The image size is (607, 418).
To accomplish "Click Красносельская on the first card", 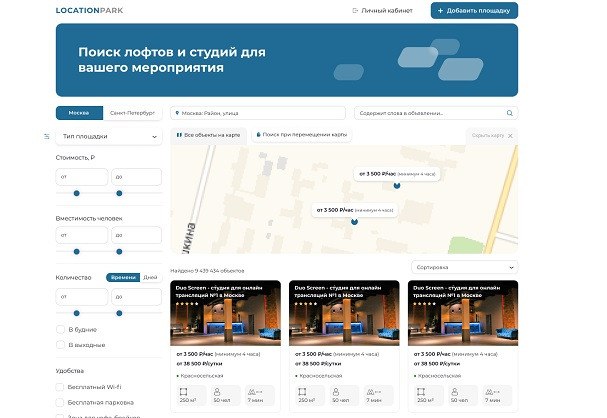I will coord(202,376).
